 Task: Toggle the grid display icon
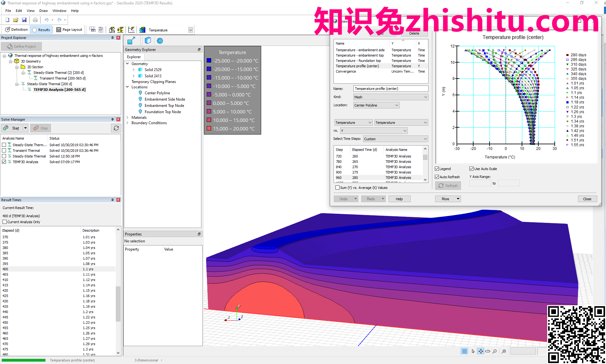[464, 351]
